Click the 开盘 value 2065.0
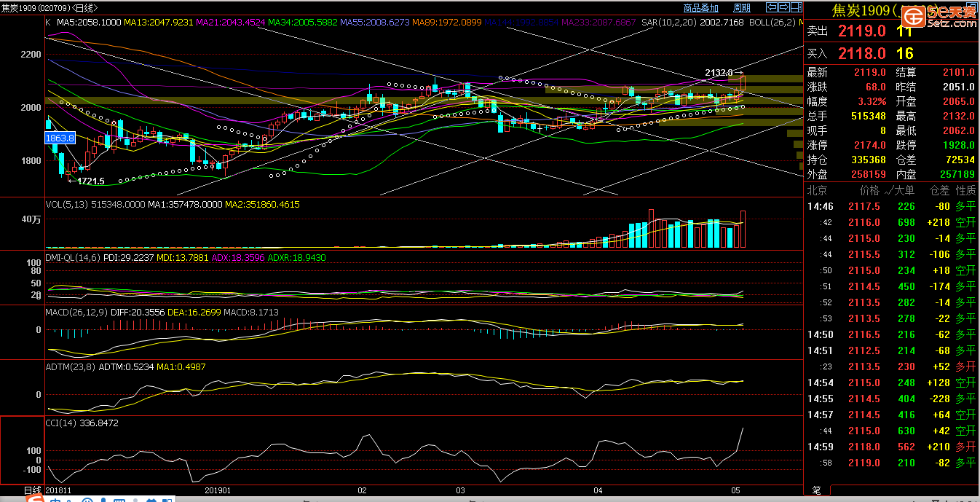980x502 pixels. coord(958,101)
